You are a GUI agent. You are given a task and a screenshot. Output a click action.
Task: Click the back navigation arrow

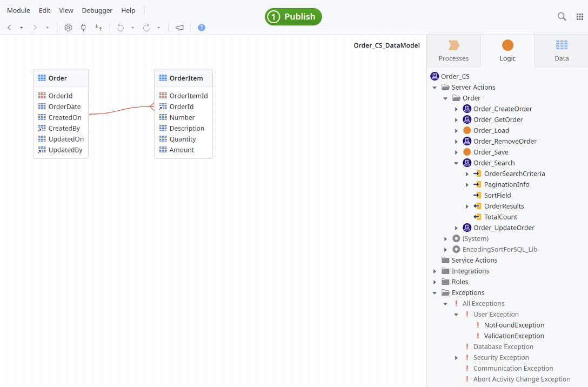click(9, 28)
